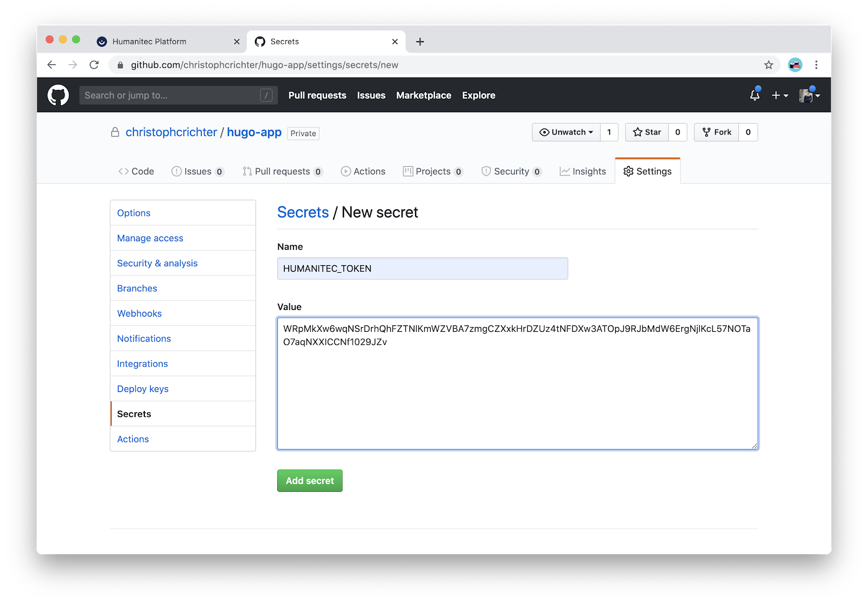
Task: Select Secrets in settings sidebar
Action: (x=183, y=414)
